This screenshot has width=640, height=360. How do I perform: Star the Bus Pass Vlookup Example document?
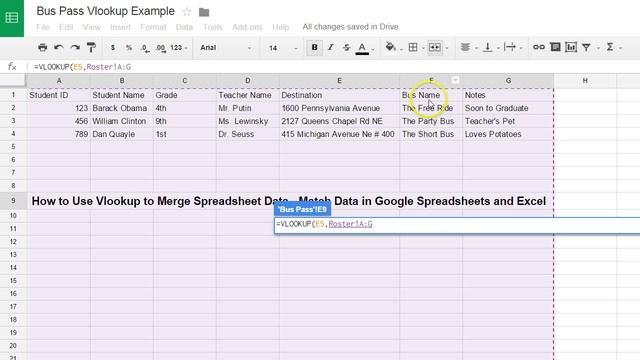[187, 12]
